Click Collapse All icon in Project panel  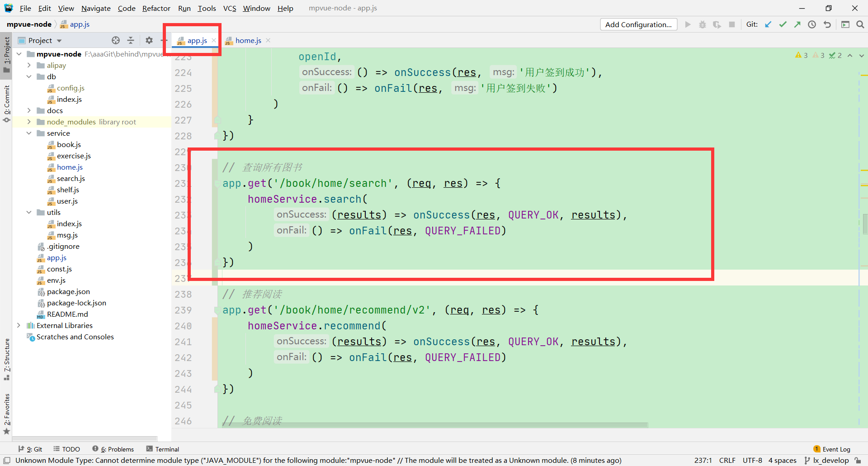click(x=131, y=40)
